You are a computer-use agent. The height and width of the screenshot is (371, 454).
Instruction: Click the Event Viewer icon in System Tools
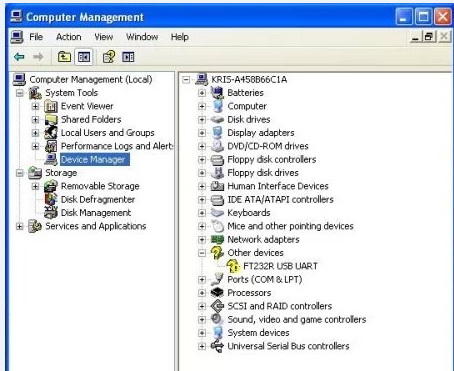tap(51, 106)
